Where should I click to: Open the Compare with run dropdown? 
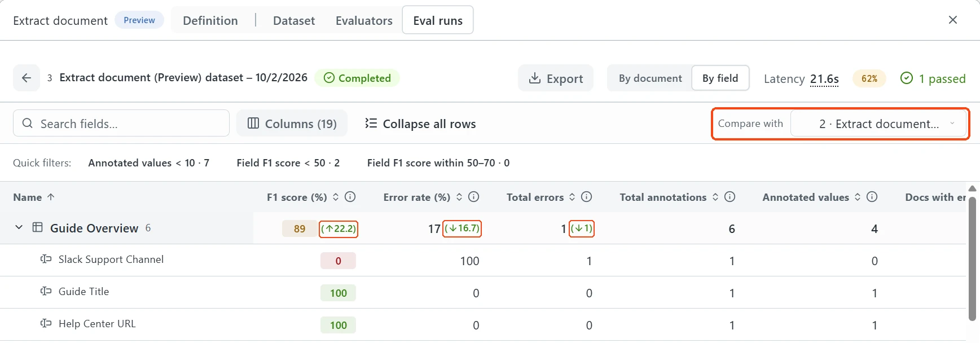[x=878, y=124]
